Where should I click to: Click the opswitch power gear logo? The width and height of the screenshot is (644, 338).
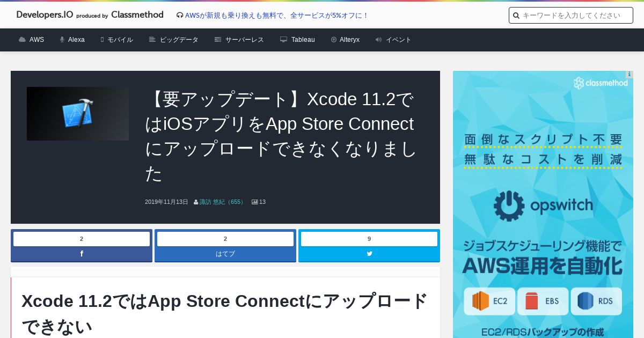coord(509,206)
